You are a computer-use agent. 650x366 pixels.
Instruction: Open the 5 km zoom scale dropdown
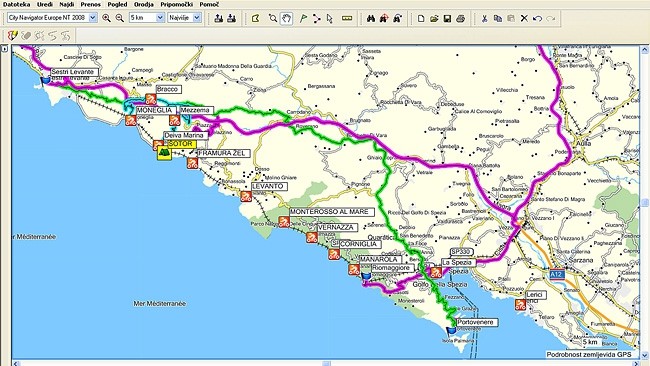coord(147,18)
